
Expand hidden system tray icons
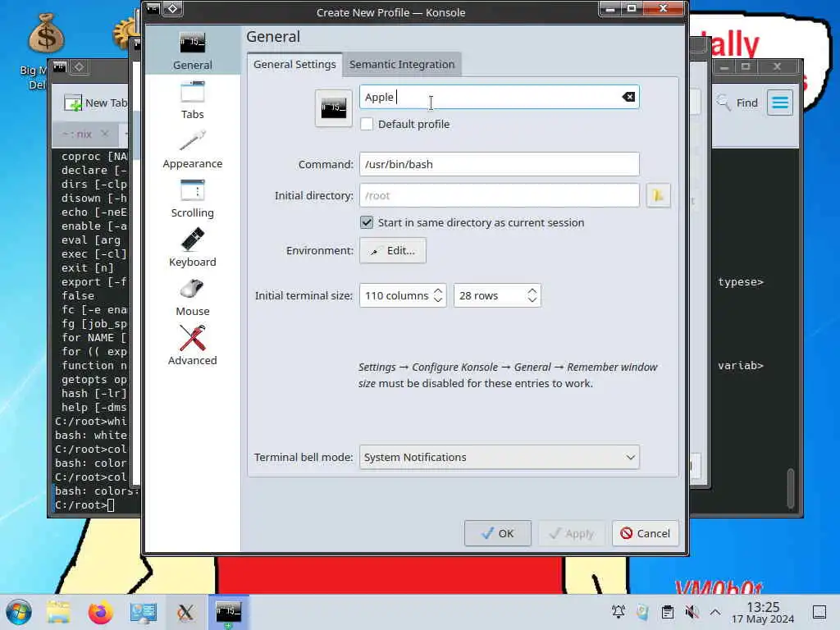click(715, 611)
